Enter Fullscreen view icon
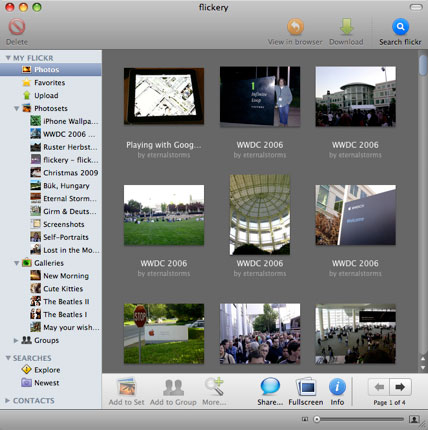Viewport: 428px width, 430px height. point(306,387)
